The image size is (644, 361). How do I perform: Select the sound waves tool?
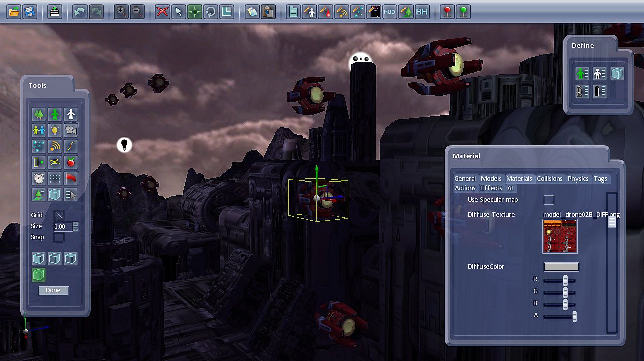[x=55, y=146]
